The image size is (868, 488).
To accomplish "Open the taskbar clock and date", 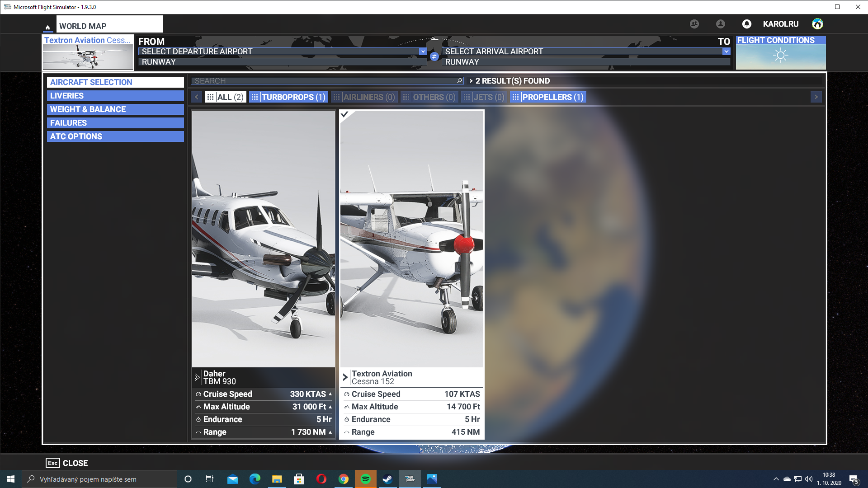I will coord(829,479).
